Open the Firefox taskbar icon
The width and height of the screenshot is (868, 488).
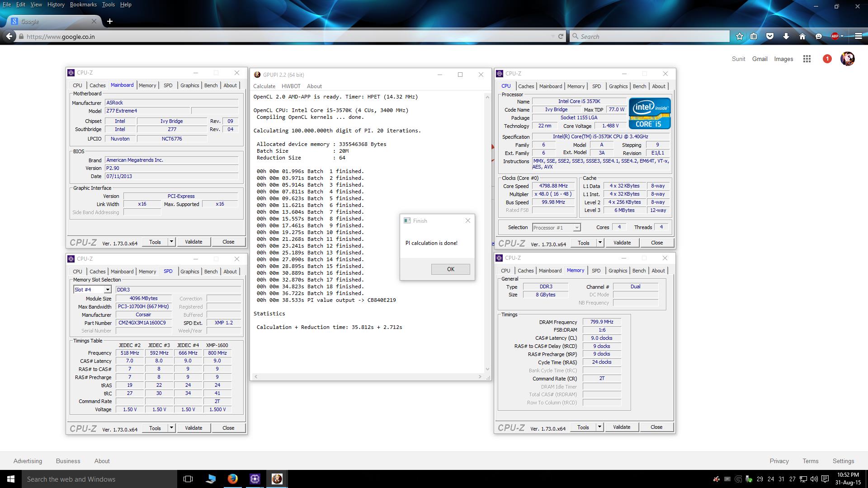click(233, 479)
